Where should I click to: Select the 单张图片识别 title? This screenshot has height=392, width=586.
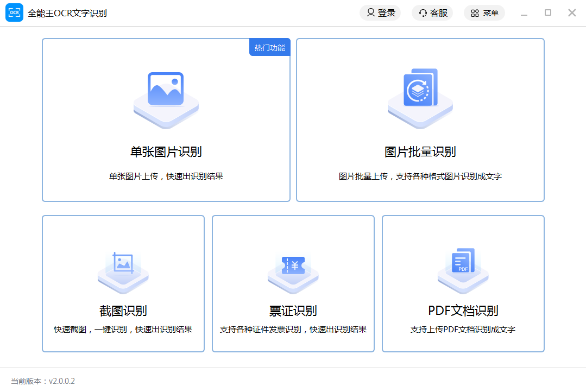[x=166, y=152]
